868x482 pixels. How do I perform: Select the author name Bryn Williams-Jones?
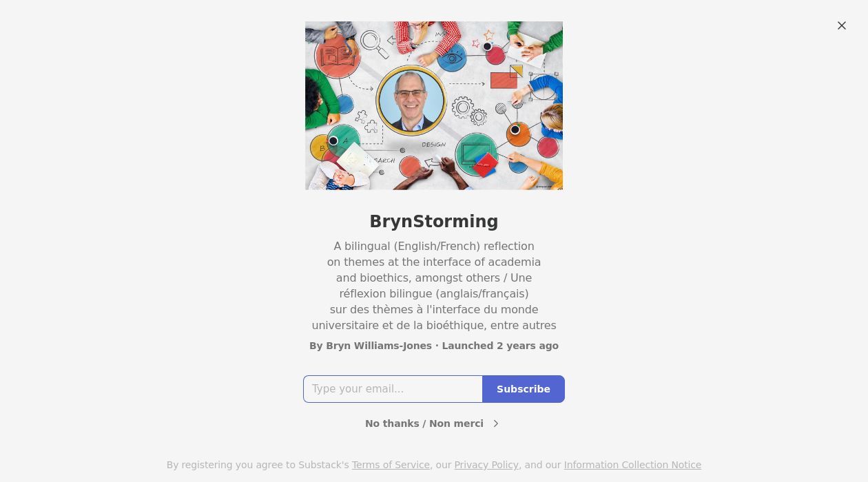(379, 346)
